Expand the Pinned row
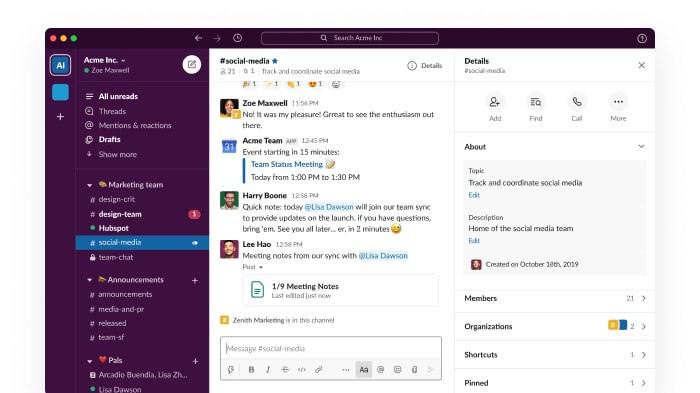This screenshot has width=700, height=393. (x=554, y=383)
